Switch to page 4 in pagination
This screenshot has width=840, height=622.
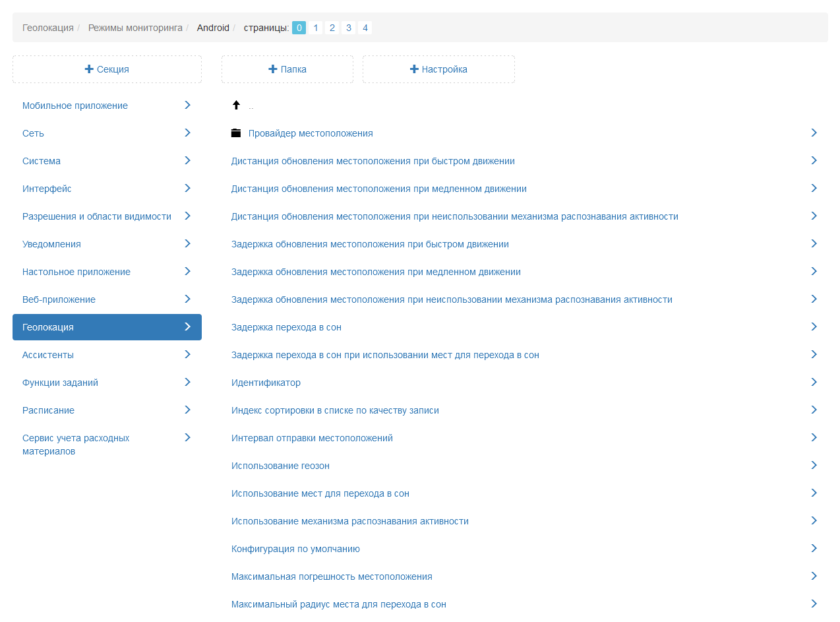pos(365,28)
